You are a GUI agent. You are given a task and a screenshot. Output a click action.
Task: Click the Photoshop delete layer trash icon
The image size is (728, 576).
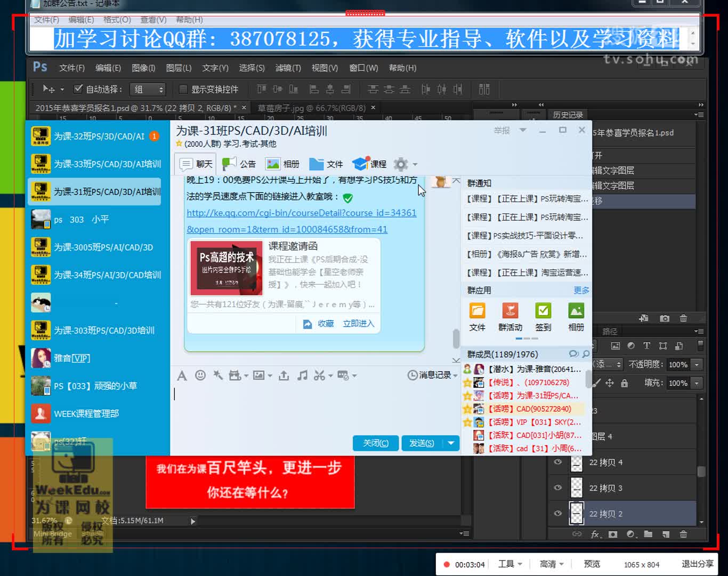[683, 534]
